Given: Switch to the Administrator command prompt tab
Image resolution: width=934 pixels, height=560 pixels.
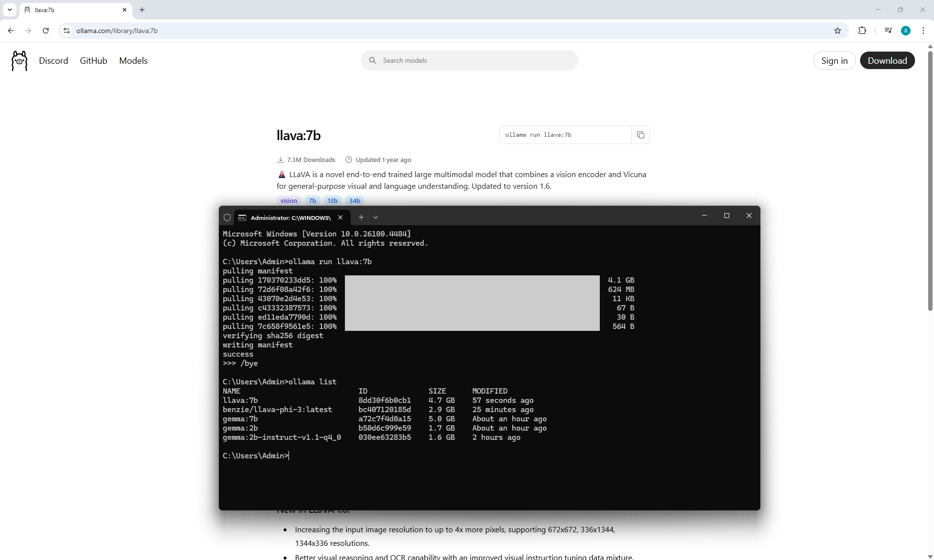Looking at the screenshot, I should [290, 217].
